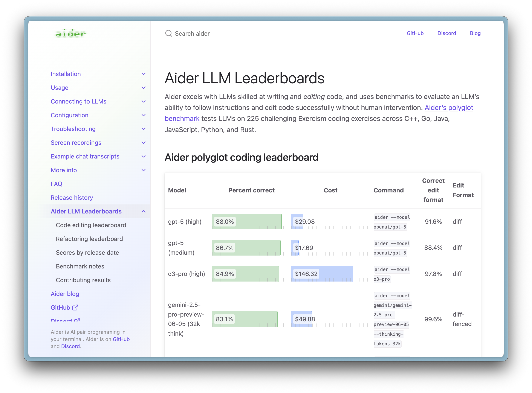
Task: Open the FAQ page
Action: [x=57, y=184]
